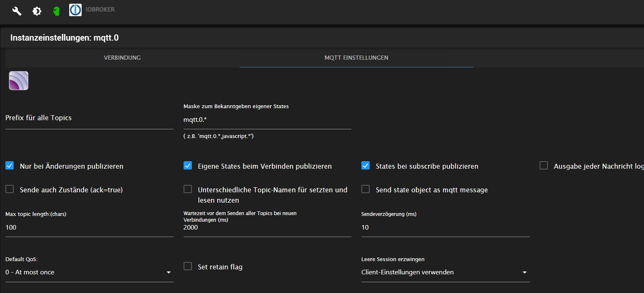The height and width of the screenshot is (293, 644).
Task: Focus the Prefix für alle Topics field
Action: pos(90,118)
